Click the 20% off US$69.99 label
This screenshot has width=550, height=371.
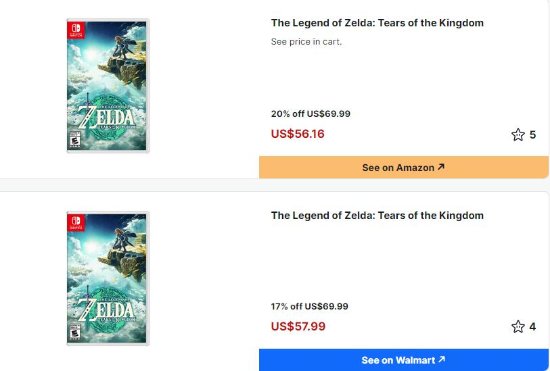point(310,114)
